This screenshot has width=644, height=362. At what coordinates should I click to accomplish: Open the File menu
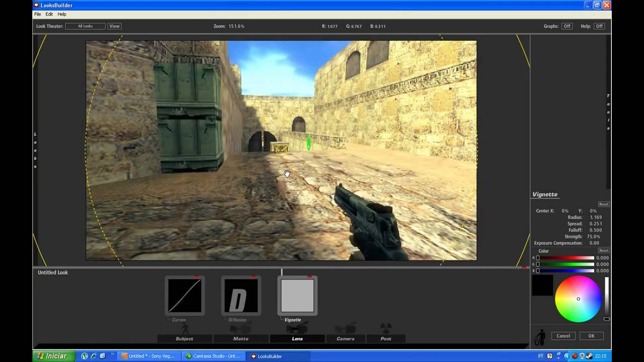(38, 14)
